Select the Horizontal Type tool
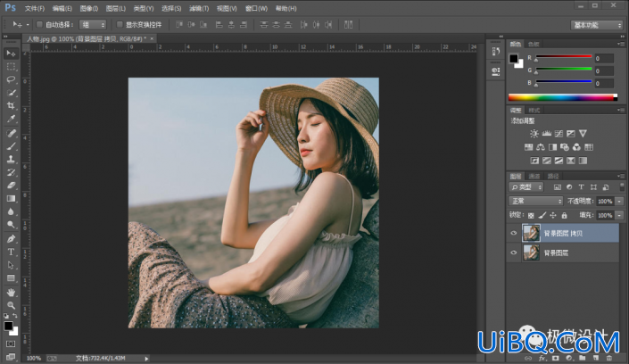Screen dimensions: 629x364 coord(11,252)
